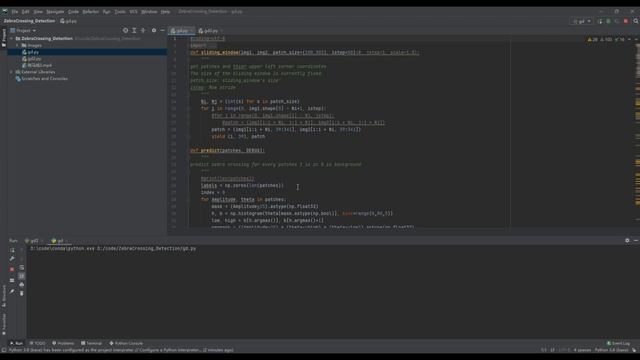Click the Debug bug icon in the top toolbar
This screenshot has width=640, height=360.
(608, 21)
